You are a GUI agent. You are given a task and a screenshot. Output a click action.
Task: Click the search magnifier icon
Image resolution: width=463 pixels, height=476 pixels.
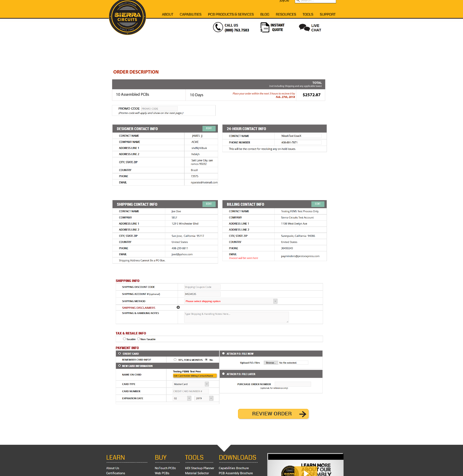[298, 1]
